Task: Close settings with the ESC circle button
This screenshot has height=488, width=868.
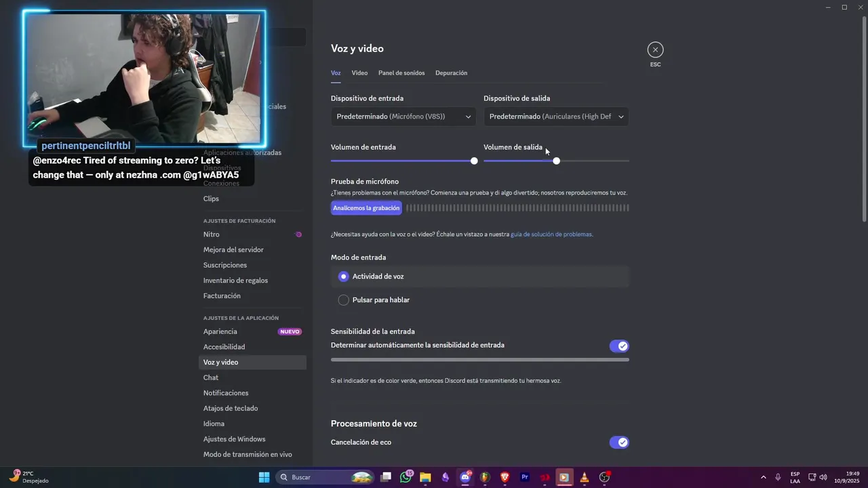Action: point(655,49)
